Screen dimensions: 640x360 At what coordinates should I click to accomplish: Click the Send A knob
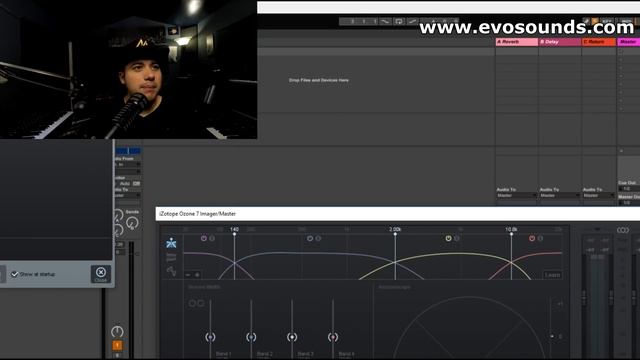pyautogui.click(x=118, y=215)
